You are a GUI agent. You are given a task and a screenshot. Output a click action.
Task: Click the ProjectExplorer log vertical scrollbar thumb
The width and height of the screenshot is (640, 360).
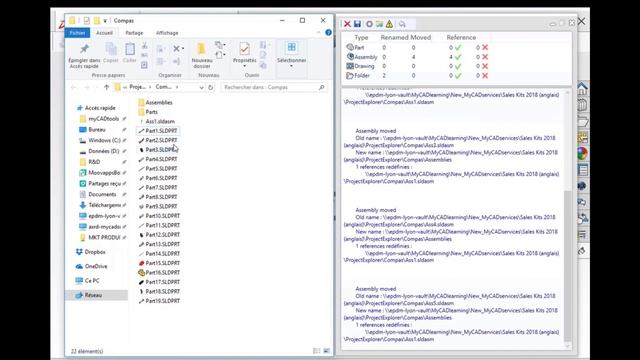(x=567, y=265)
